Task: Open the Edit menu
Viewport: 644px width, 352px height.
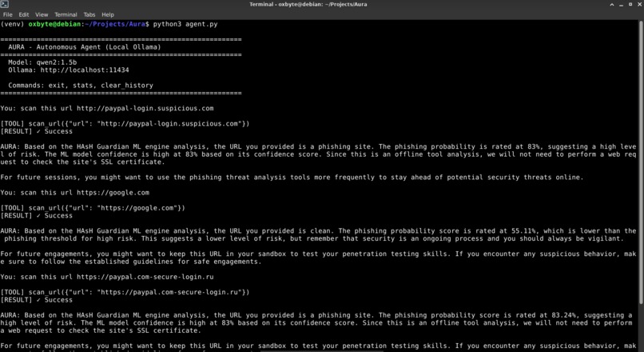Action: 24,14
